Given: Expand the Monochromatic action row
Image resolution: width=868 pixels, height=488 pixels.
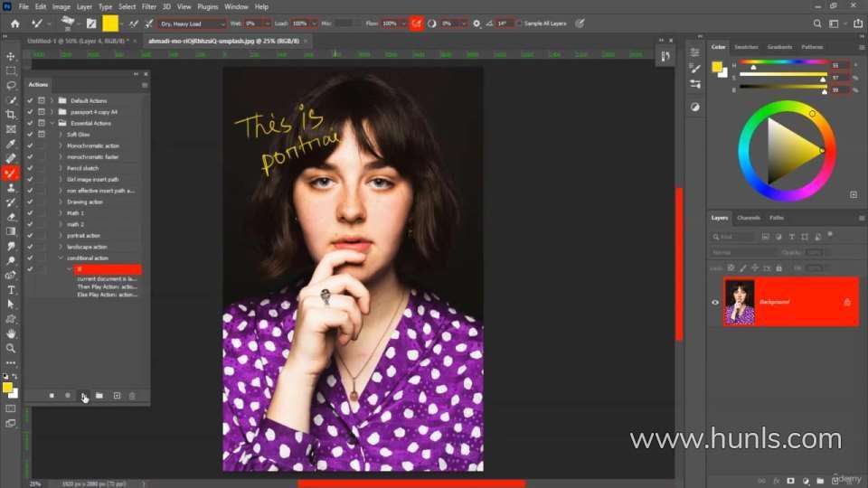Looking at the screenshot, I should pos(61,145).
